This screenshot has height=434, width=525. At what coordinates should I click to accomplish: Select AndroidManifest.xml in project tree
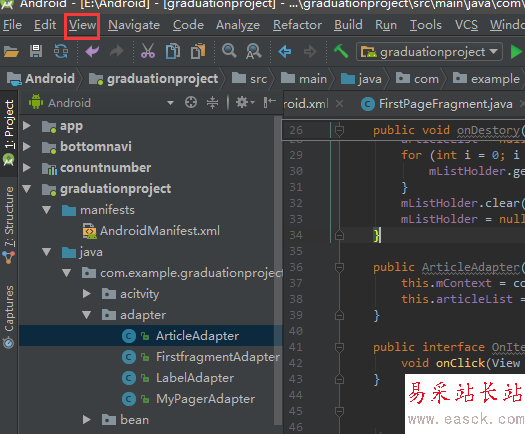click(x=151, y=231)
